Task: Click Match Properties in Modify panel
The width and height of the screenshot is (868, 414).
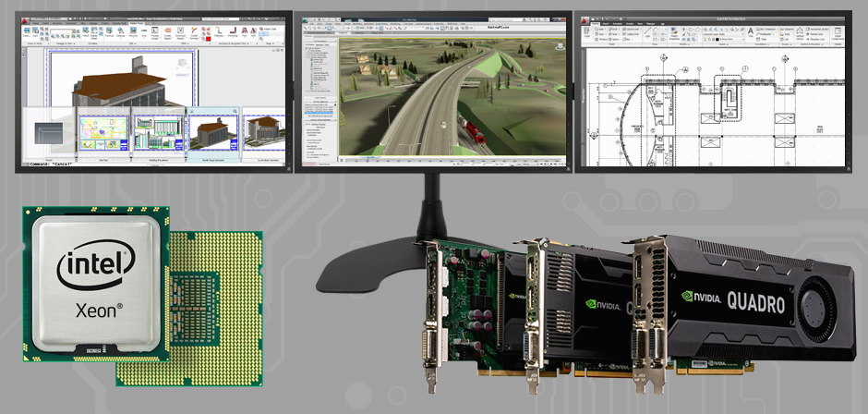Action: (674, 32)
